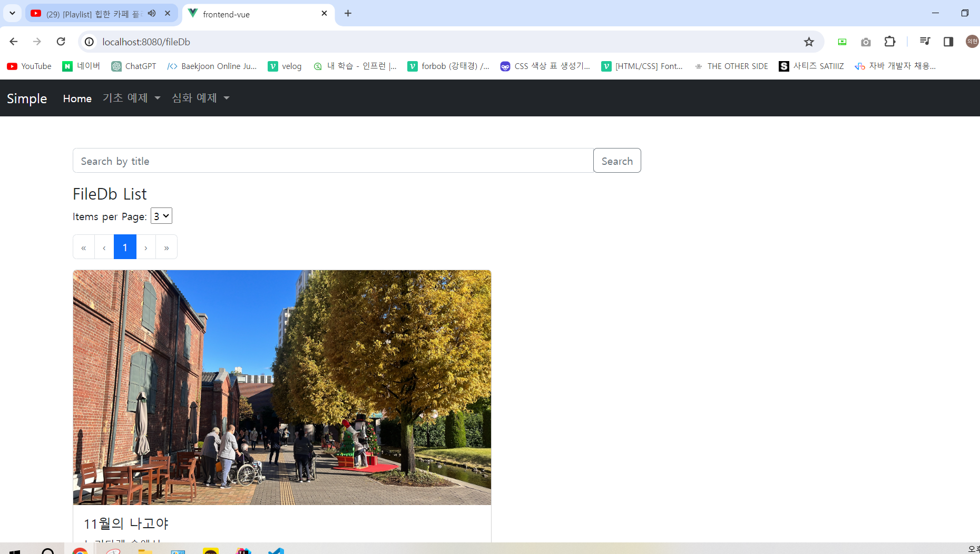This screenshot has width=980, height=554.
Task: Open the camera screenshot extension
Action: pos(866,42)
